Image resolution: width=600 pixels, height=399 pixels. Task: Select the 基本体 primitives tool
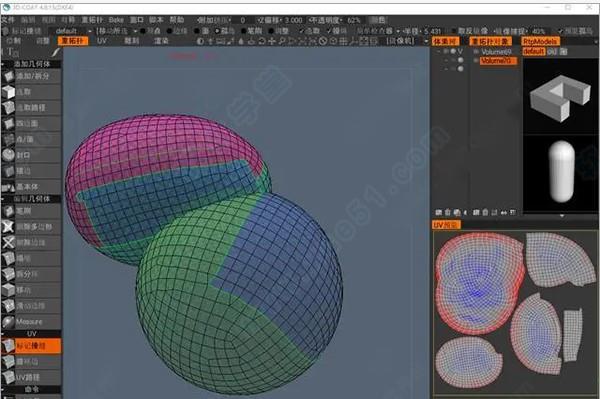tap(31, 187)
